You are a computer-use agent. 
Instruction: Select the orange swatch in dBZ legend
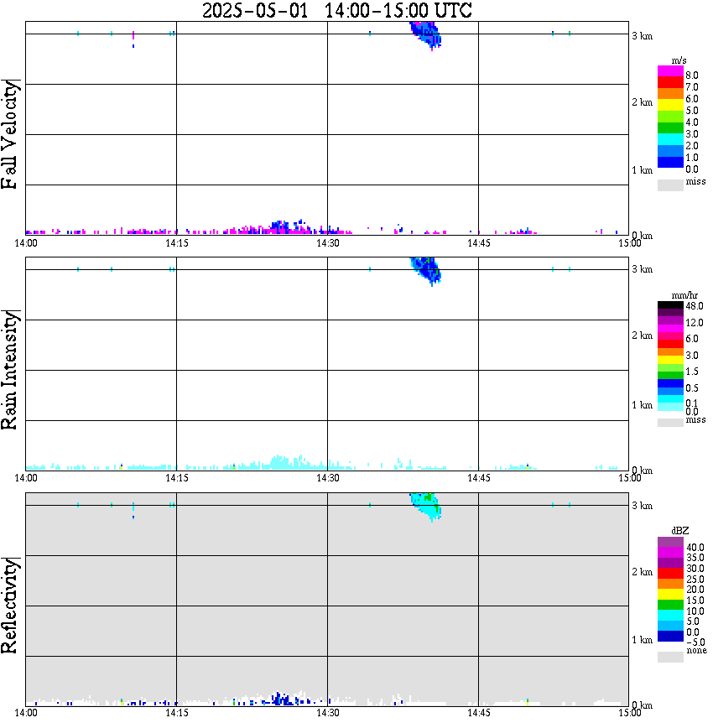pos(670,584)
